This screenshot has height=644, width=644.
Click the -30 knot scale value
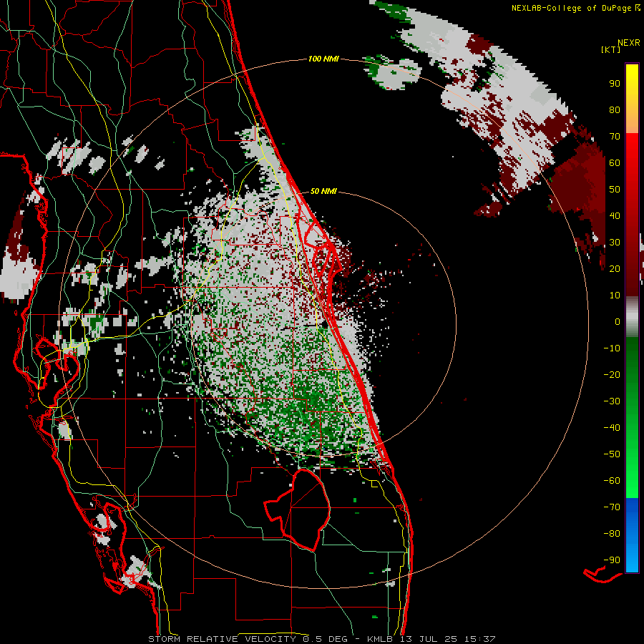click(612, 401)
